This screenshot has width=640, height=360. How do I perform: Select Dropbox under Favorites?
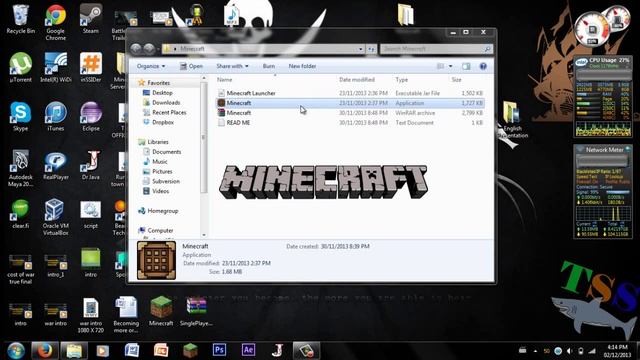[x=158, y=122]
